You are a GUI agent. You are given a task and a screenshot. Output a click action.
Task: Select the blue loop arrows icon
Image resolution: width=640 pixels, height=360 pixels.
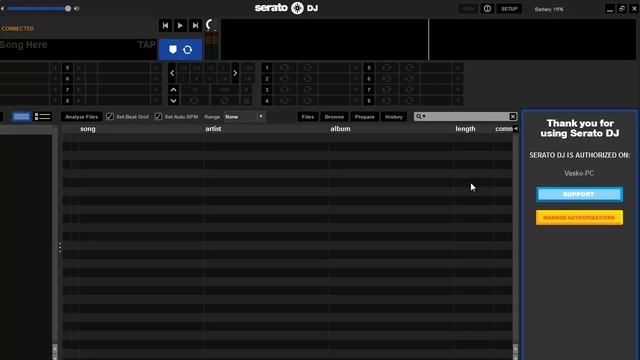[187, 50]
